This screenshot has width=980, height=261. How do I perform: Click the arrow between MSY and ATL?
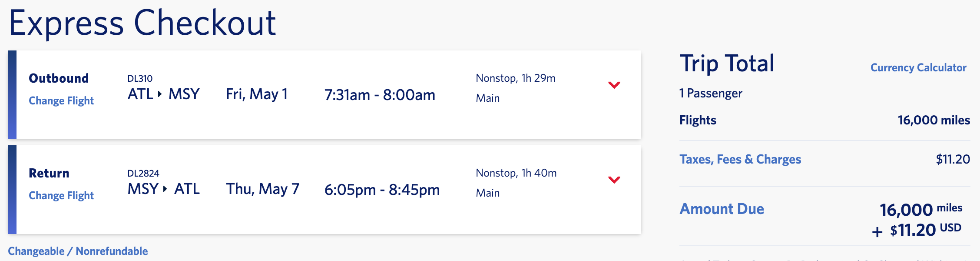[165, 189]
